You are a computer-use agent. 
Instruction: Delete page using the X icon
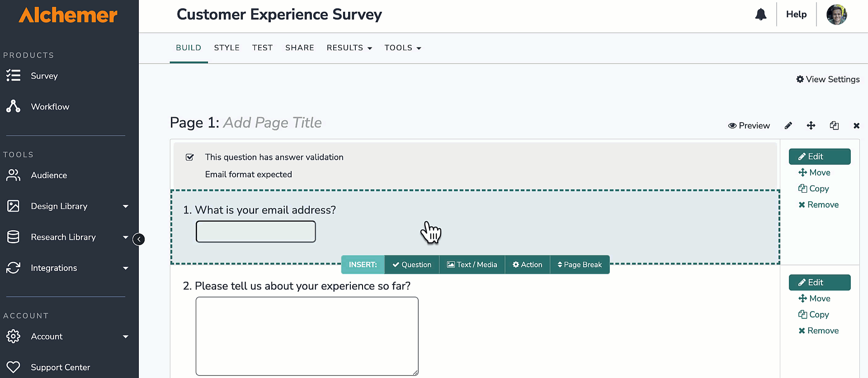856,126
